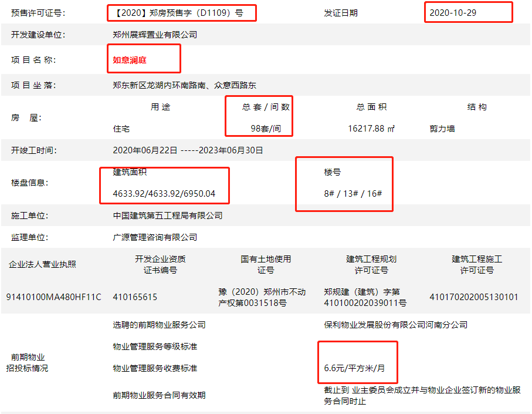This screenshot has height=414, width=532.
Task: Select the issue date 2020-10-29
Action: [x=453, y=13]
